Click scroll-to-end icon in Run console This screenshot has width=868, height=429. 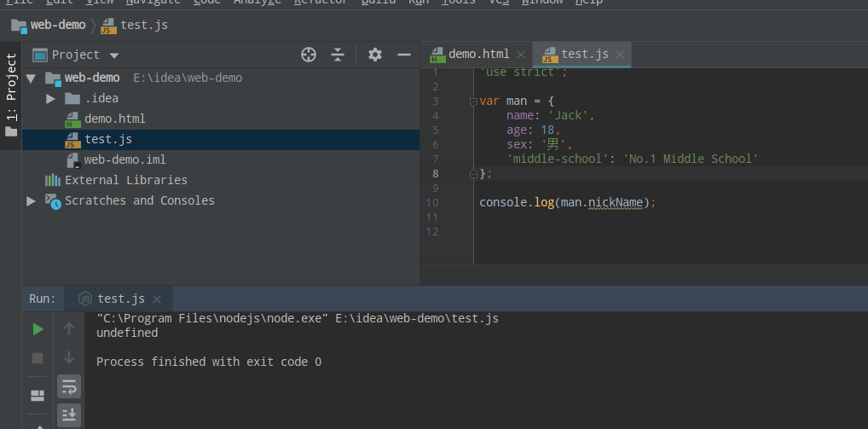69,415
